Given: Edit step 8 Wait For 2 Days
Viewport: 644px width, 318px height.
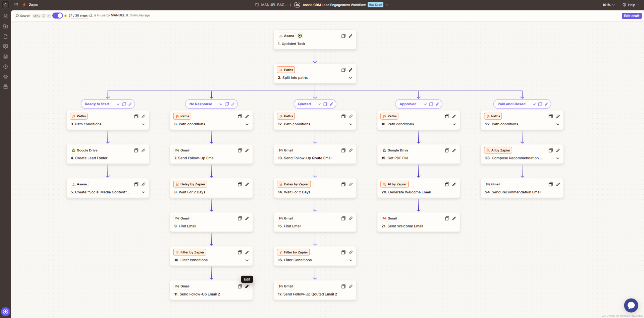Looking at the screenshot, I should [247, 184].
